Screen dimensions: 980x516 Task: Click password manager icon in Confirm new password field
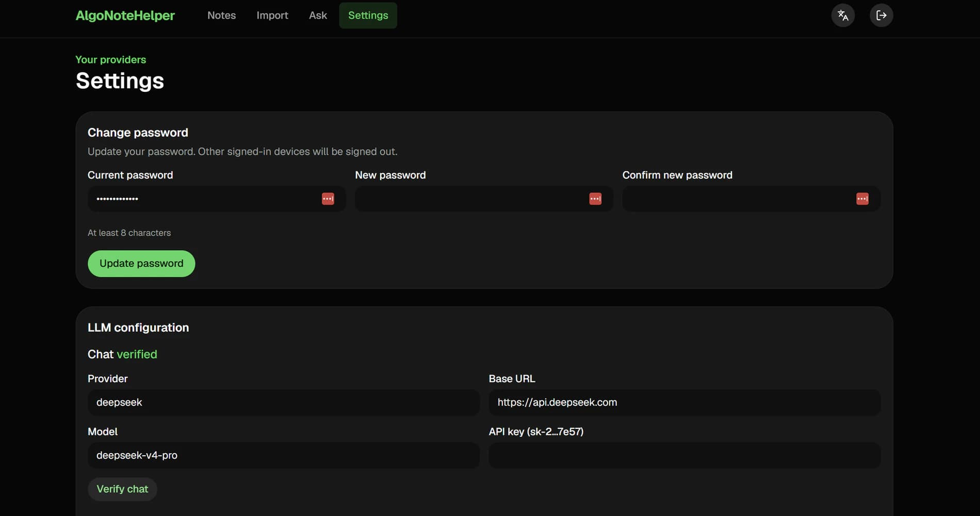[x=862, y=199]
